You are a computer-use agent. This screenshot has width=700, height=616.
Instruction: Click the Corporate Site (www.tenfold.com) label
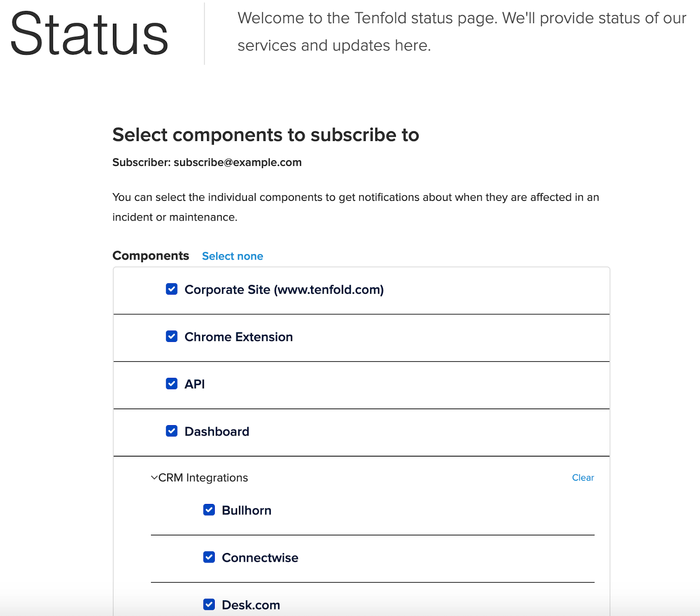[x=284, y=289]
